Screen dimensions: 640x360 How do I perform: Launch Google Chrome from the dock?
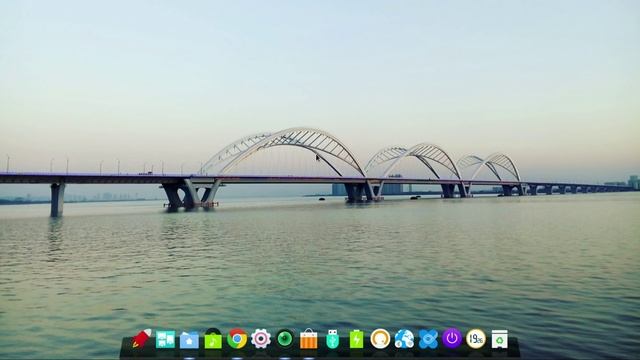tap(237, 339)
